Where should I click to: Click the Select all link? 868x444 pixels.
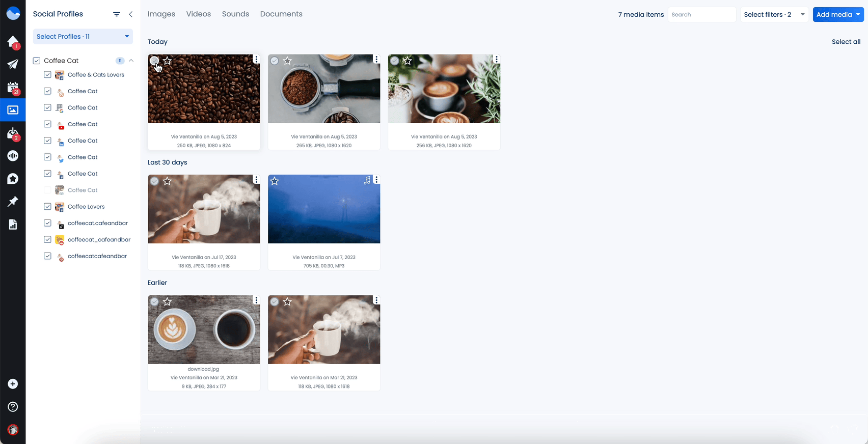click(x=846, y=42)
